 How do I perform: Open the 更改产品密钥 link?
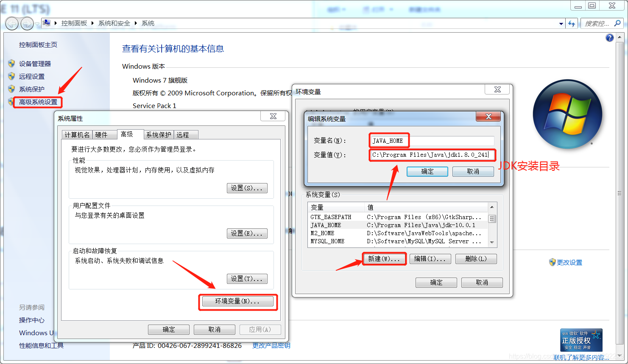coord(271,345)
